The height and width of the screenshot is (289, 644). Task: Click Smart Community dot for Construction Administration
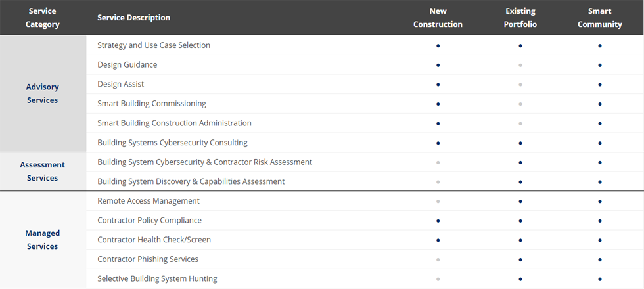[600, 123]
